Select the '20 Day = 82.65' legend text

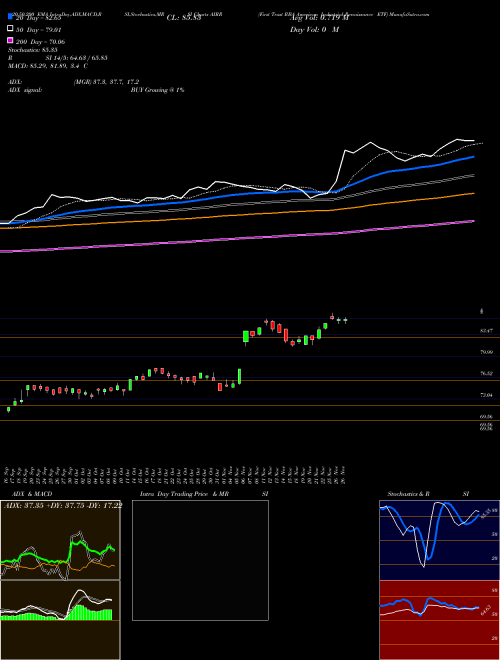(x=39, y=18)
